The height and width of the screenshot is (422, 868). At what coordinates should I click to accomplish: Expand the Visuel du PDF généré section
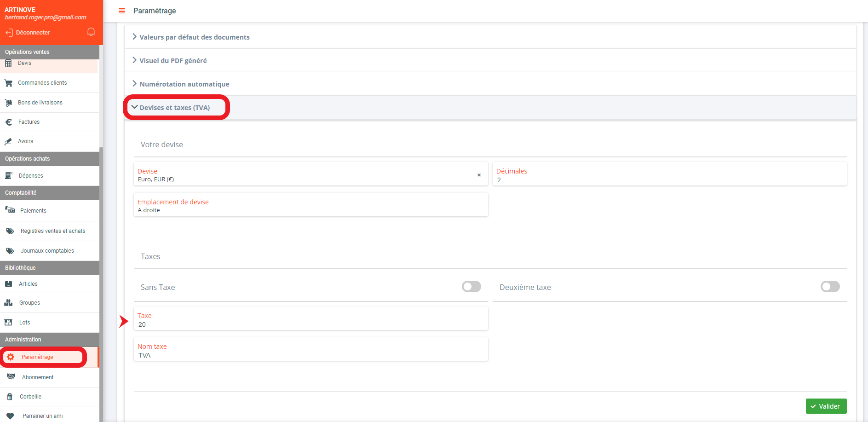(x=173, y=61)
